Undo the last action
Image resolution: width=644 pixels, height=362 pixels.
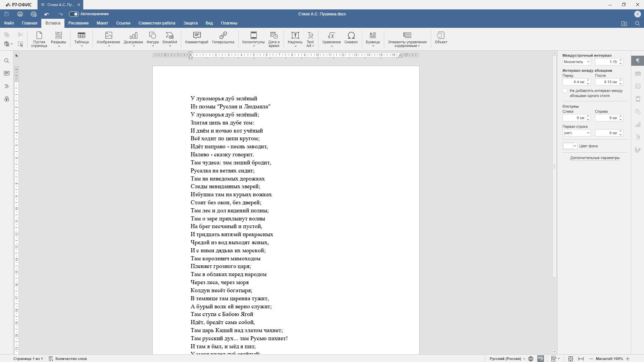[x=47, y=14]
